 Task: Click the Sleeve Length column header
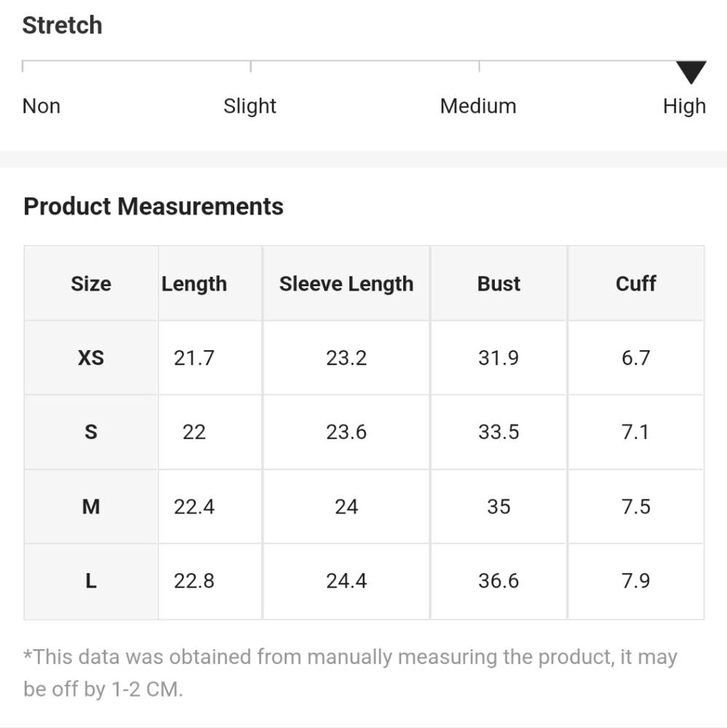346,284
